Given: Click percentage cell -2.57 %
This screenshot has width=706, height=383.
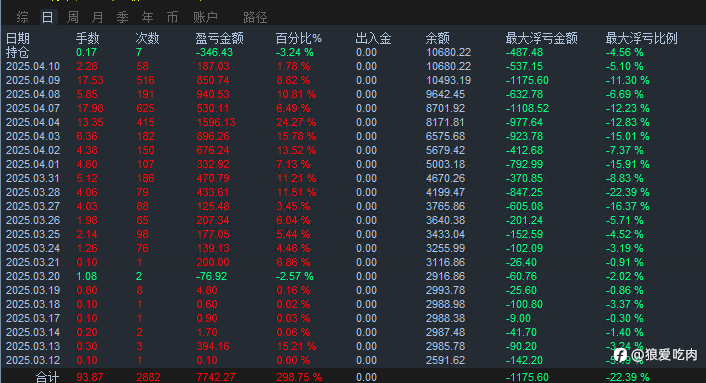Looking at the screenshot, I should (294, 276).
